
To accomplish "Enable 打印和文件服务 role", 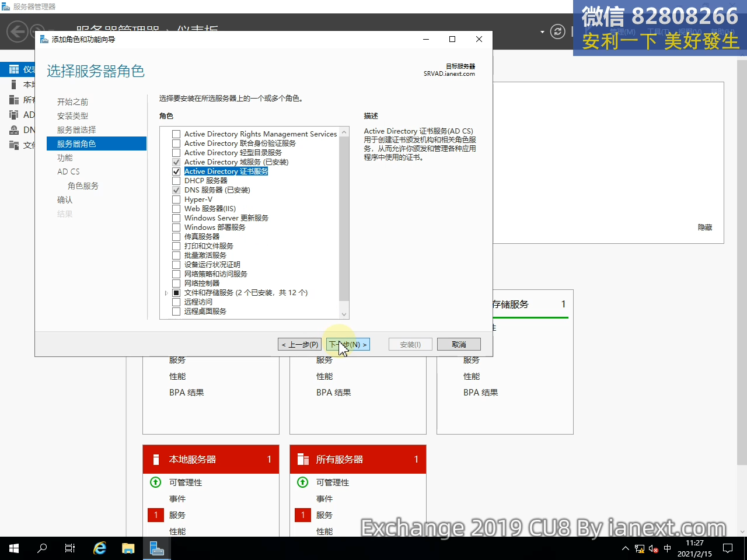I will tap(176, 246).
